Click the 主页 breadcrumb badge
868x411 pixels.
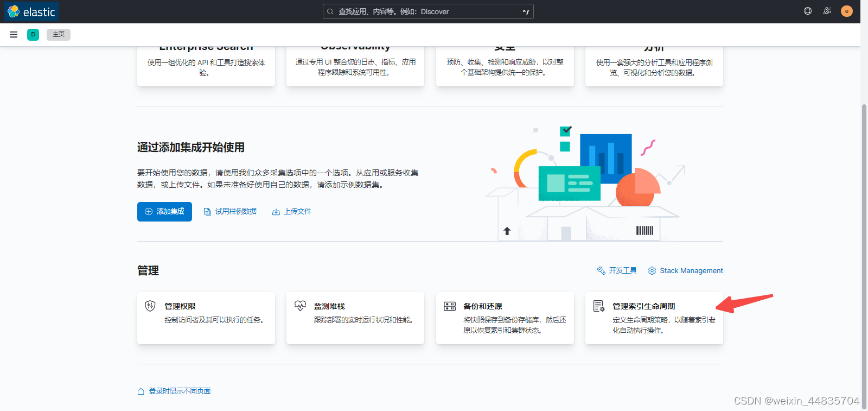[59, 35]
